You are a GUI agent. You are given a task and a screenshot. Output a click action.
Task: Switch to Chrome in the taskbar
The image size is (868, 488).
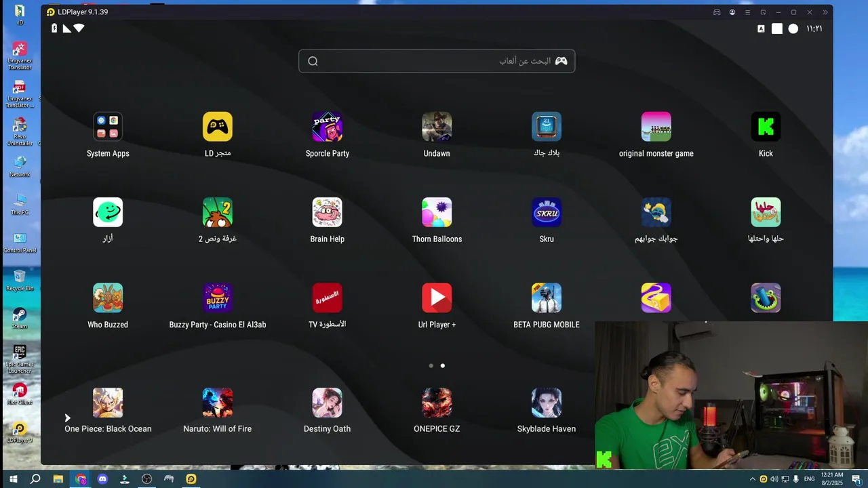[81, 479]
